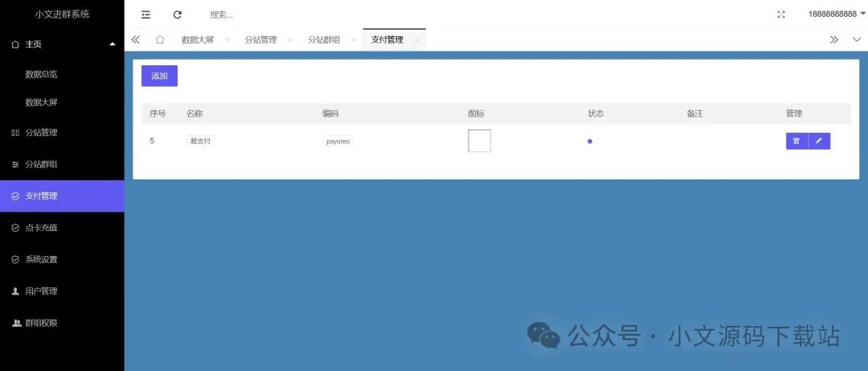The width and height of the screenshot is (868, 371).
Task: Open the home tab icon
Action: 160,40
